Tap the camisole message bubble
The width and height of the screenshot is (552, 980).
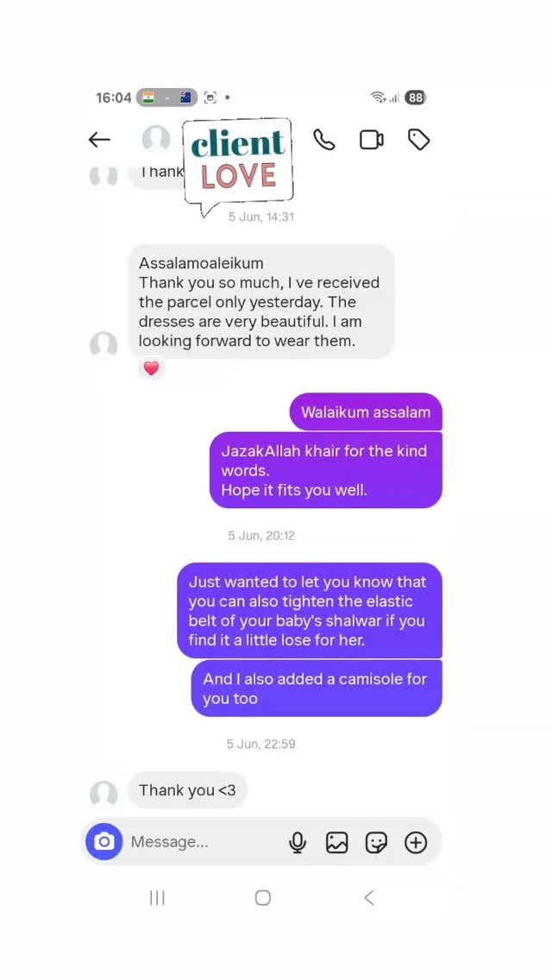pyautogui.click(x=317, y=688)
